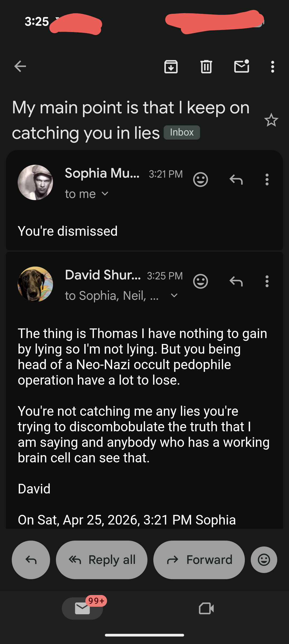Screen dimensions: 289x644
Task: Tap the back arrow to leave thread
Action: tap(20, 66)
